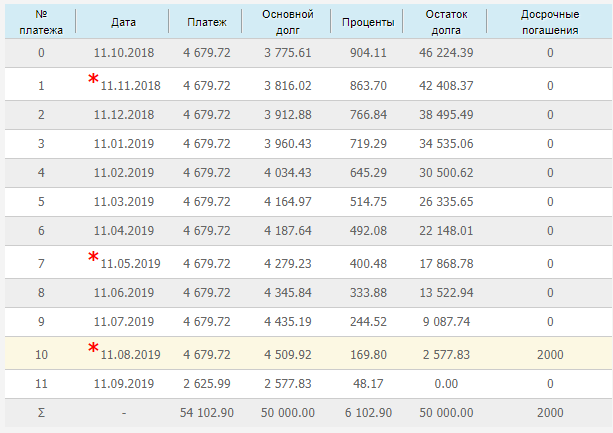Select the remaining debt value 46 224.39
This screenshot has width=613, height=433.
tap(447, 52)
